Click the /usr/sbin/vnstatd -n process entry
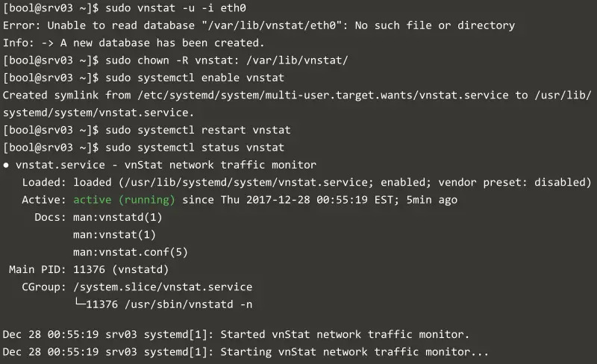Image resolution: width=597 pixels, height=364 pixels. pyautogui.click(x=189, y=304)
